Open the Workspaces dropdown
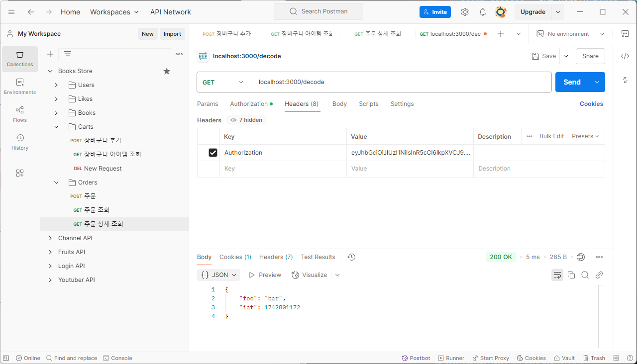Viewport: 637px width, 364px height. (x=115, y=12)
